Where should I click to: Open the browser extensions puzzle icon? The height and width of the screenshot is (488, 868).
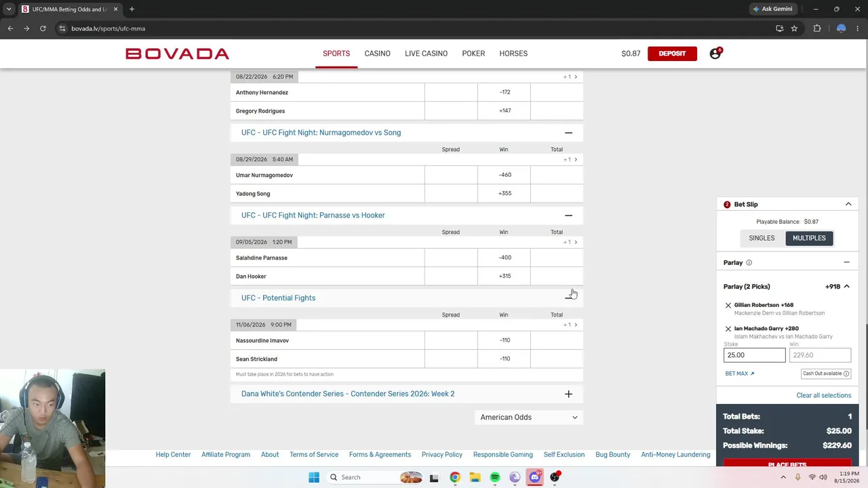point(817,28)
